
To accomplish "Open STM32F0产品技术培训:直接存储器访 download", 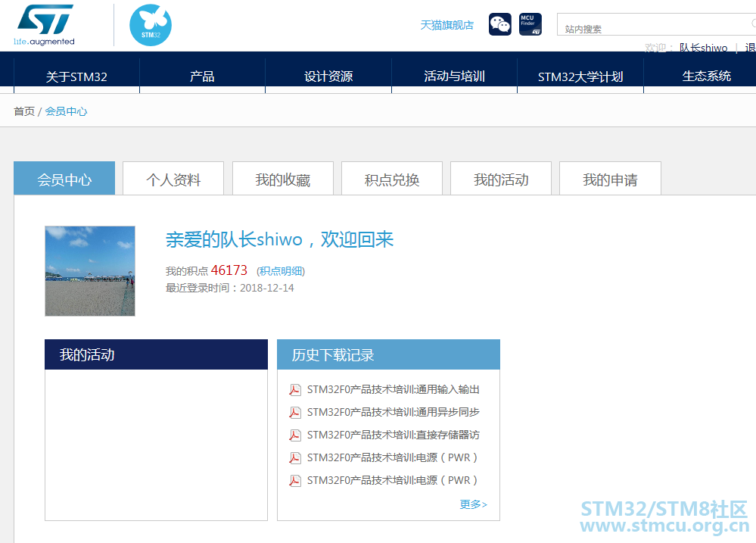I will click(393, 435).
